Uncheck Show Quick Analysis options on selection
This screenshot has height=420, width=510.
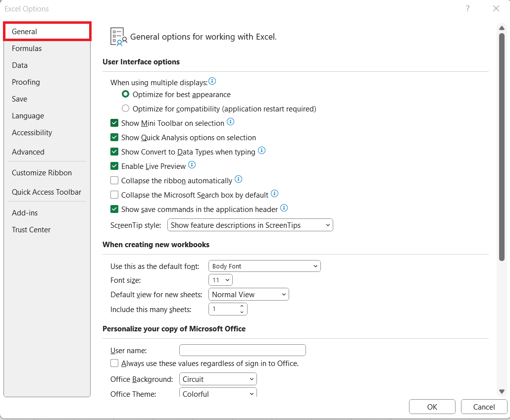[x=114, y=137]
